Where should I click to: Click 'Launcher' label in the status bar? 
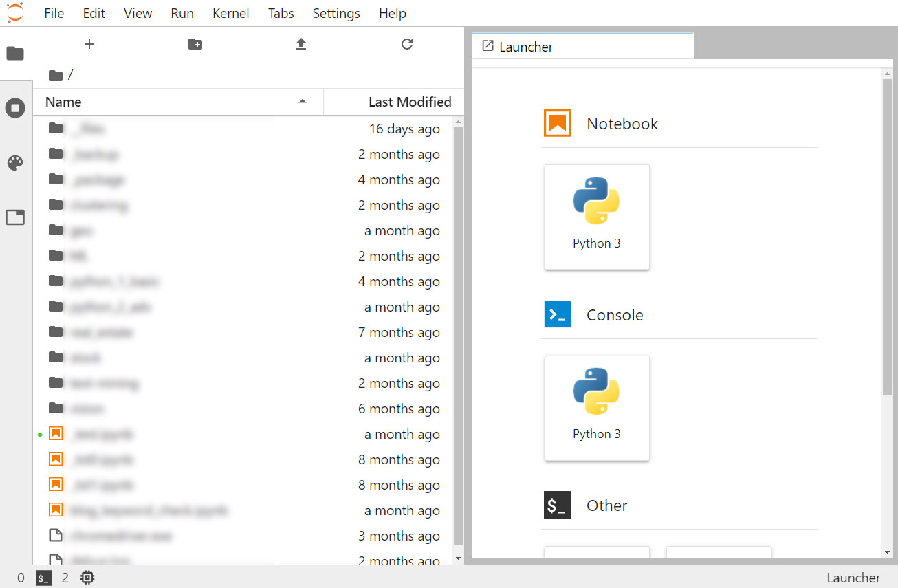853,578
